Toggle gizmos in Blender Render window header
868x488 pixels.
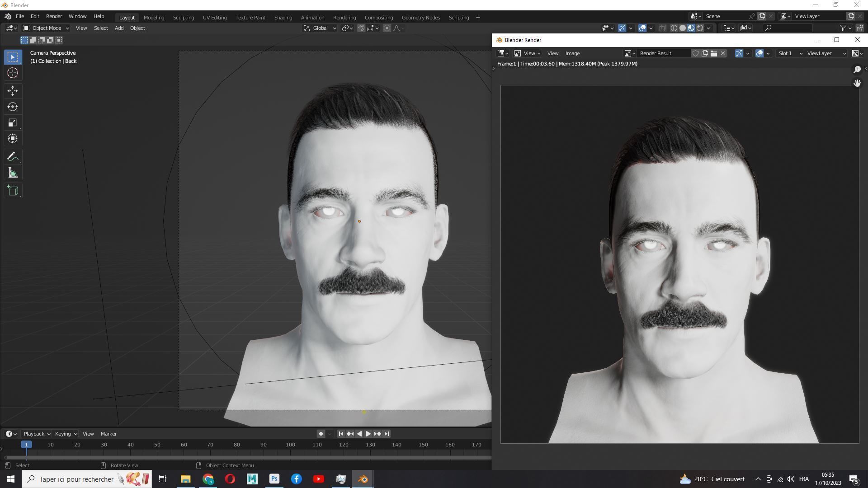pos(739,53)
